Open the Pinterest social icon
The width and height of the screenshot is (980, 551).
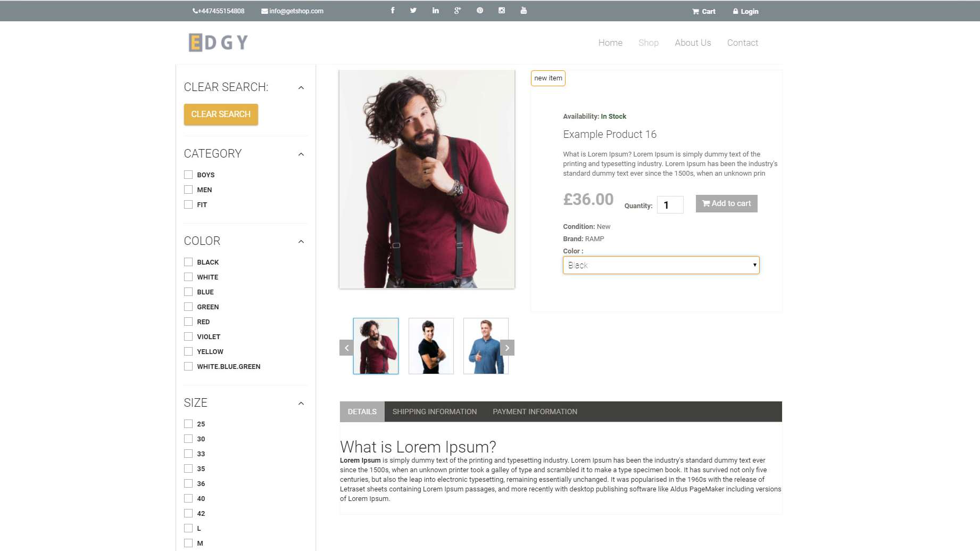point(480,11)
